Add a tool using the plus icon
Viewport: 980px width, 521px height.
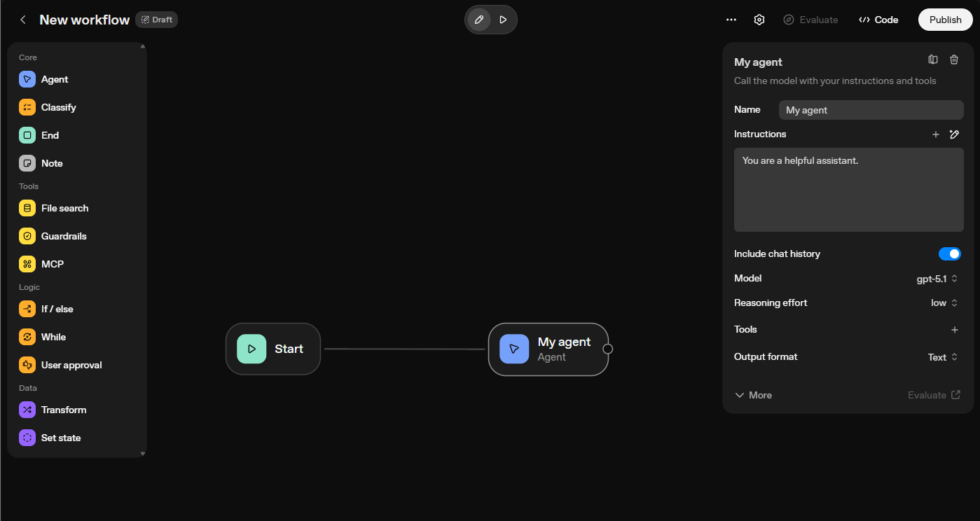point(954,330)
